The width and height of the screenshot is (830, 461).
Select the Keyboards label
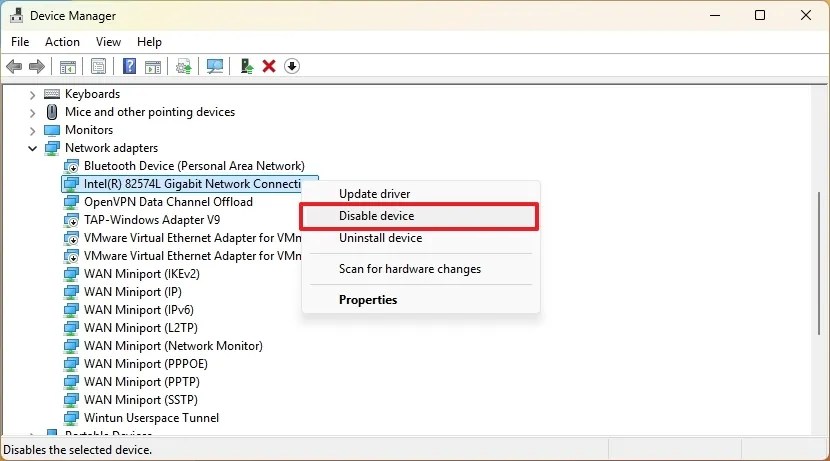93,94
